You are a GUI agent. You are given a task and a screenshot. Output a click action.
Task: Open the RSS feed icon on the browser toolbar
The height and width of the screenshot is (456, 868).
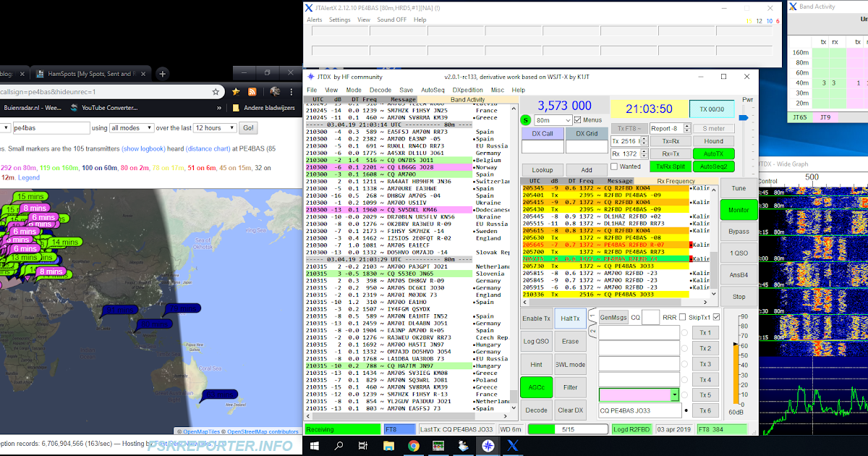pos(252,93)
